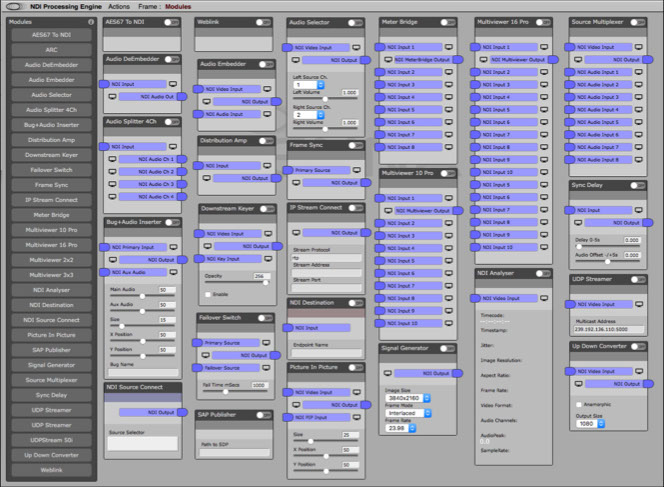Open the Frame Rate dropdown showing 23.98
The height and width of the screenshot is (487, 664).
[x=401, y=428]
